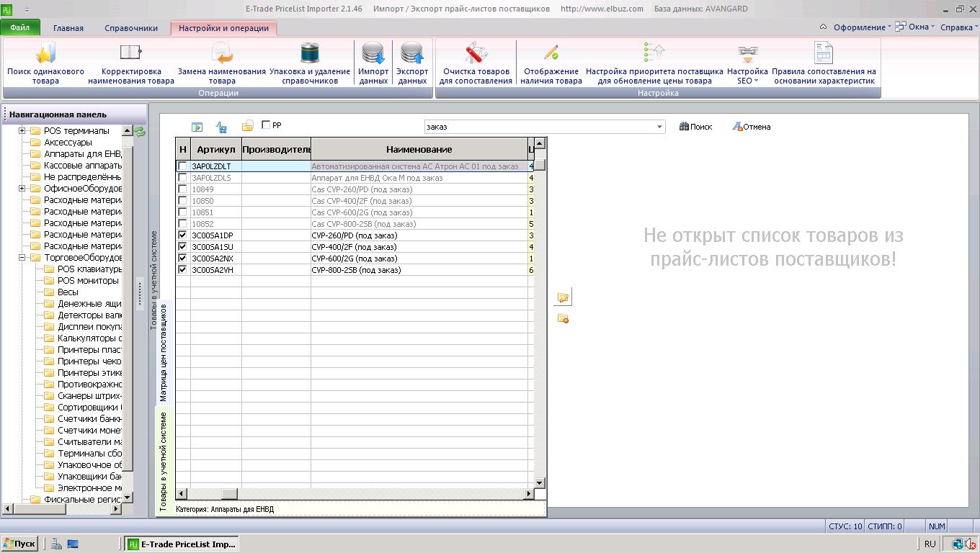The height and width of the screenshot is (553, 980).
Task: Enable the PP checkbox
Action: coord(266,125)
